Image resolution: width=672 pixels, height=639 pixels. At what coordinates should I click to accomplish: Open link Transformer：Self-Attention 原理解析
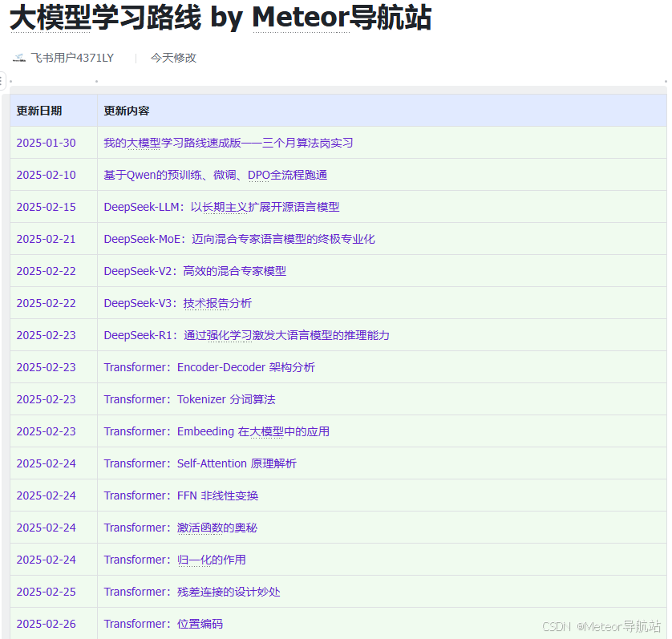click(x=200, y=463)
